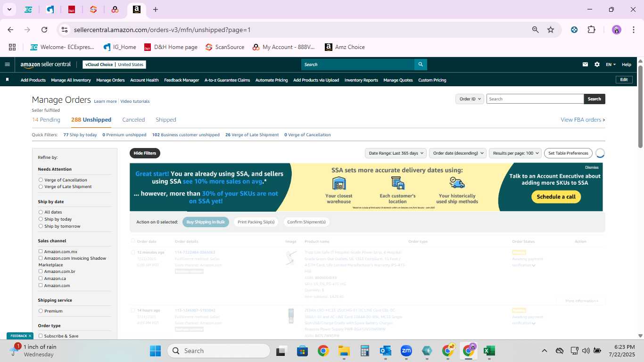Select All dates radio option

(41, 212)
